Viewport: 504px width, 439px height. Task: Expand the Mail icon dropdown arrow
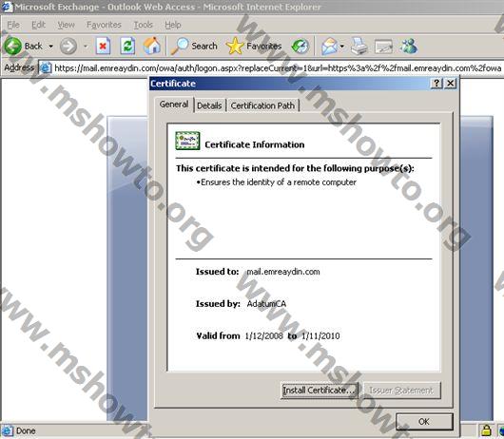pos(342,47)
